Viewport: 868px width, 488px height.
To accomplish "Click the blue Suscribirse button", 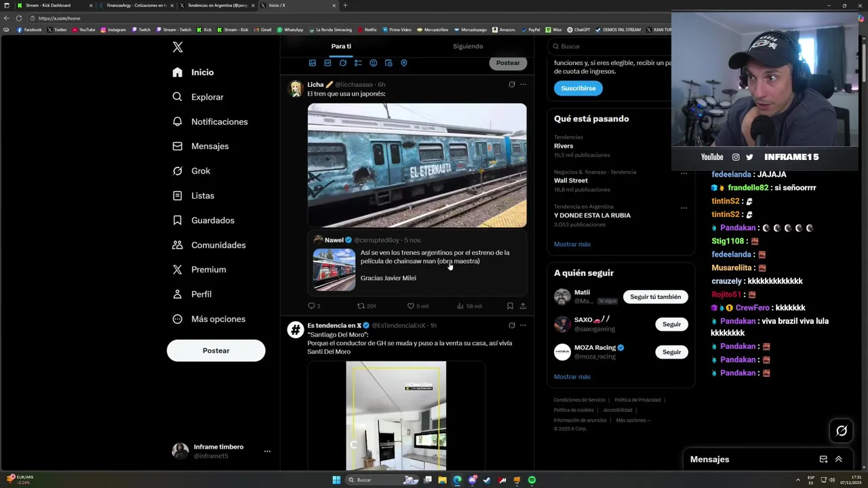I will 578,88.
